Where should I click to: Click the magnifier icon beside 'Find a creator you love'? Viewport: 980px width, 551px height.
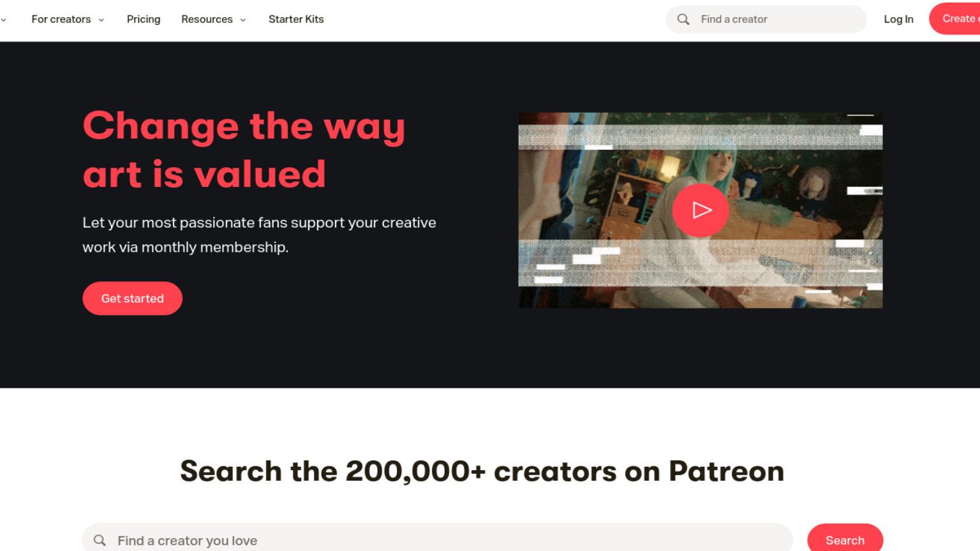[x=100, y=540]
